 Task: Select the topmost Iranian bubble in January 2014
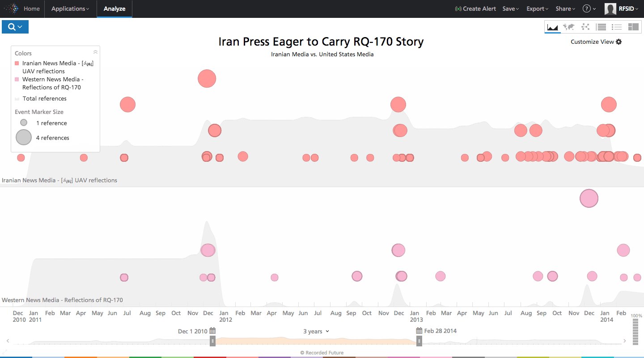pos(609,105)
